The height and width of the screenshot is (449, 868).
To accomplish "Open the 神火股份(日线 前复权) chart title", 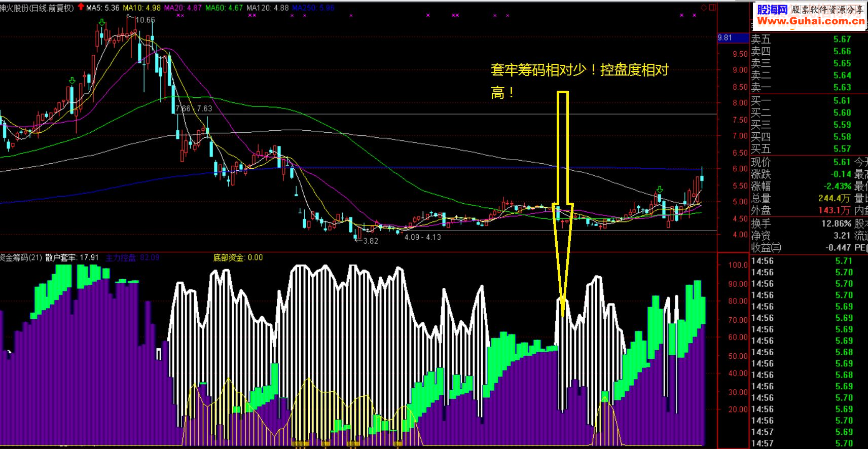I will (37, 8).
